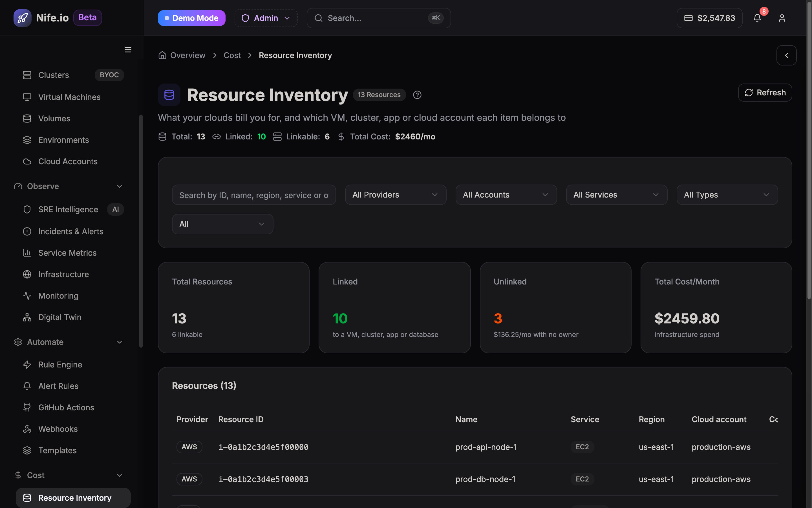Open Clusters in the sidebar
This screenshot has height=508, width=812.
[73, 75]
